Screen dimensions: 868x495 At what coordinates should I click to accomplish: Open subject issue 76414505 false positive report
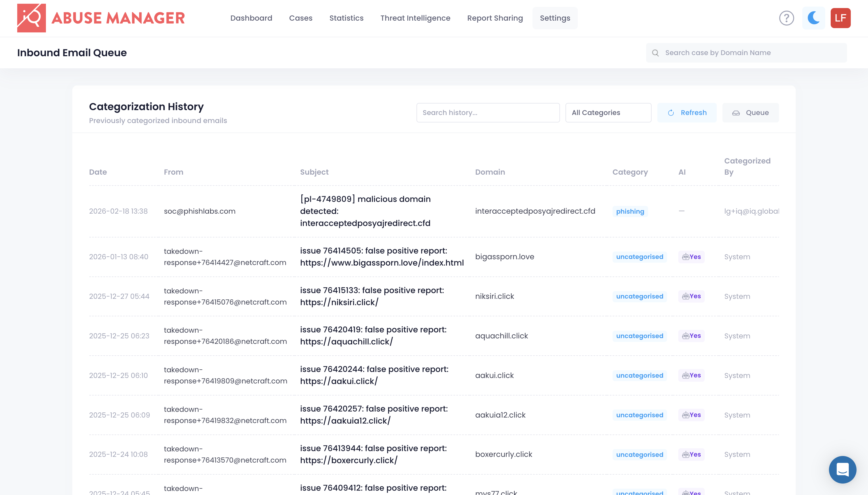[382, 257]
